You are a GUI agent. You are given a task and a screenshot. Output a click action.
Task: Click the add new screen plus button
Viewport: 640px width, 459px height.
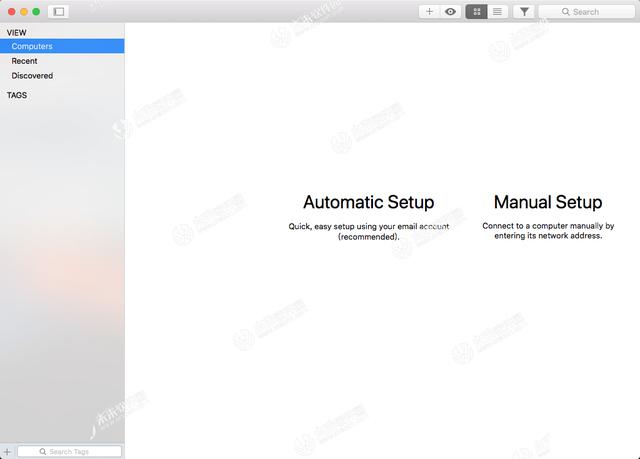click(429, 12)
